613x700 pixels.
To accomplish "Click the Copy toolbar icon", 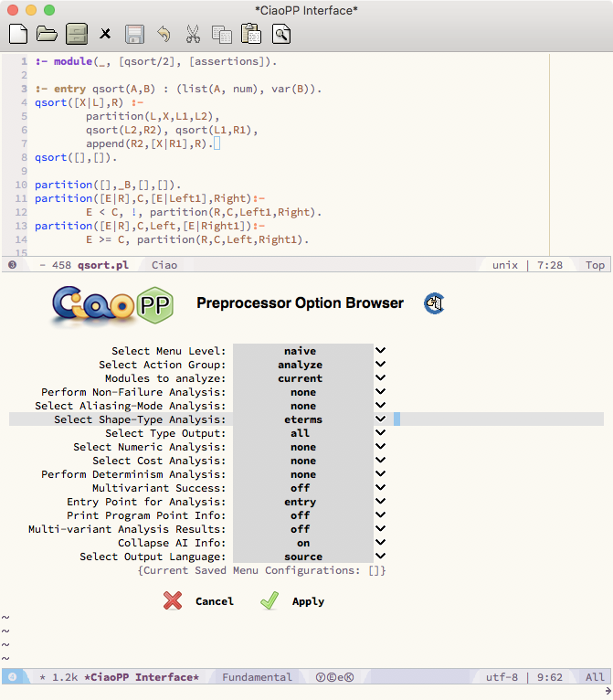I will click(x=222, y=35).
